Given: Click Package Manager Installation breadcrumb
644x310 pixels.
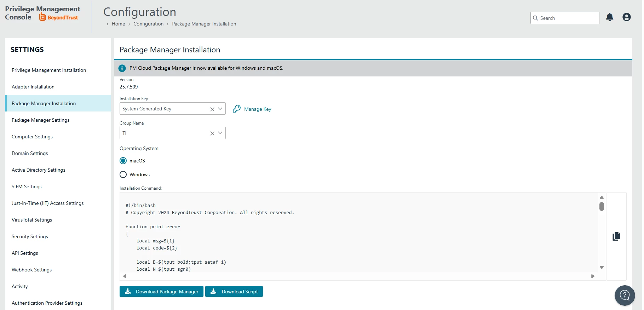Looking at the screenshot, I should (204, 24).
